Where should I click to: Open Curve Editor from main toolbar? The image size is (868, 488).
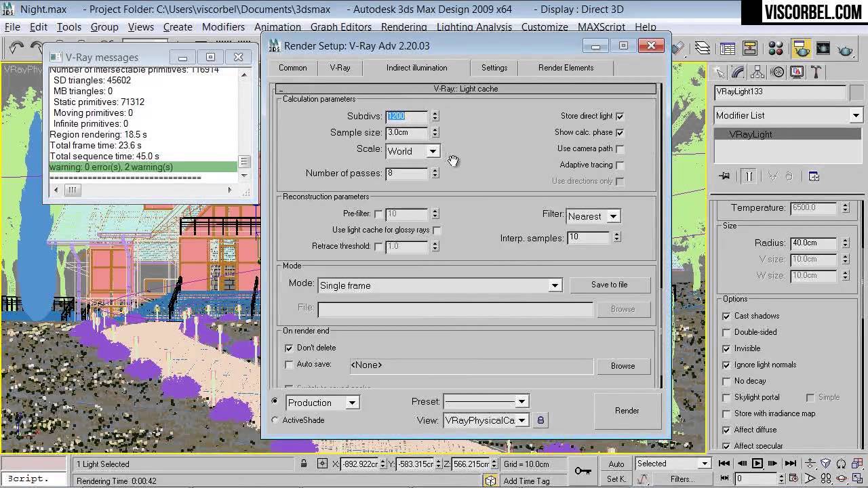pos(728,49)
